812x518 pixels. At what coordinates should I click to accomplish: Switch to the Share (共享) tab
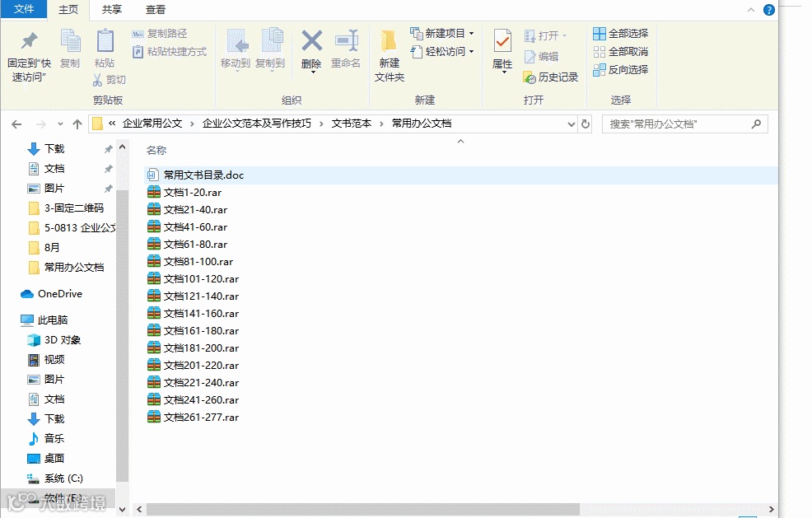point(112,10)
